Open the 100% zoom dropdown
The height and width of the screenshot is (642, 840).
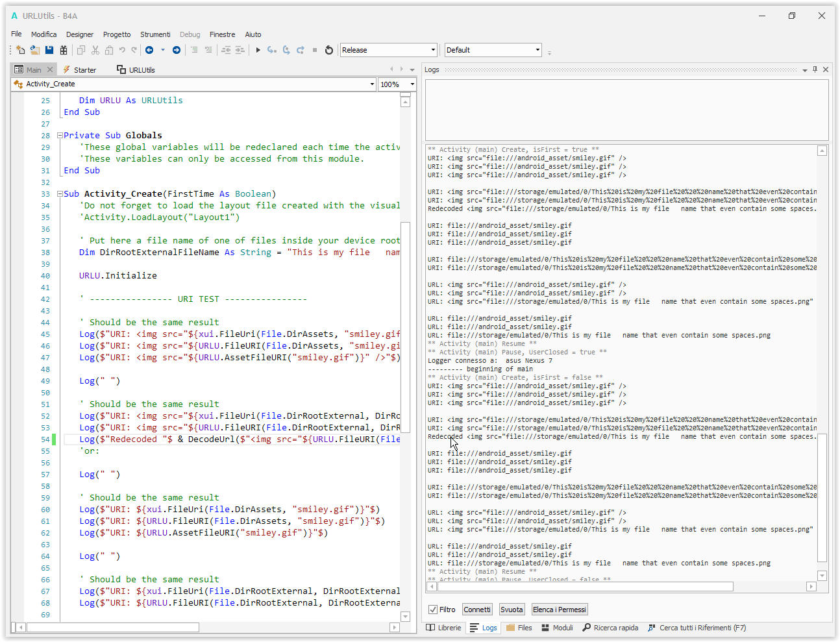click(412, 84)
